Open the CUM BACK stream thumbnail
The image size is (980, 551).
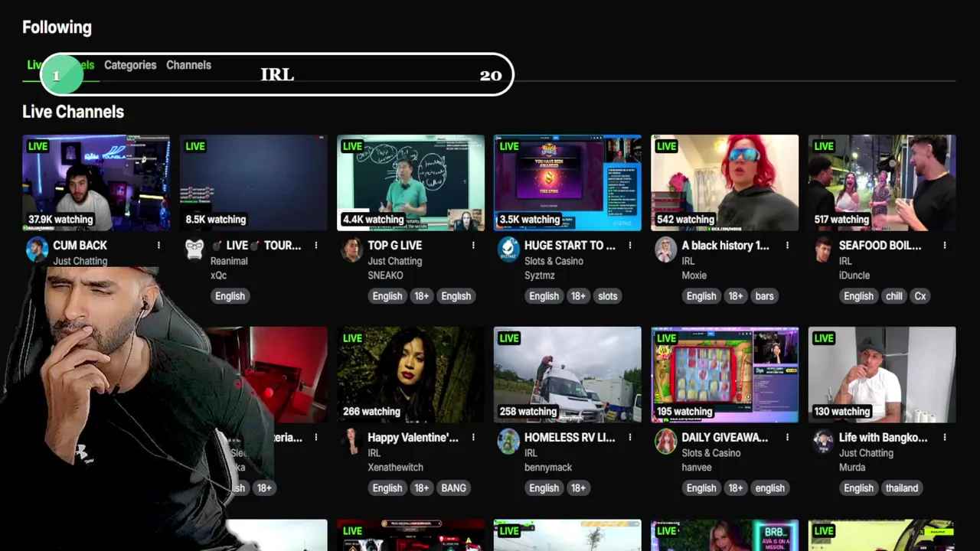(x=96, y=182)
